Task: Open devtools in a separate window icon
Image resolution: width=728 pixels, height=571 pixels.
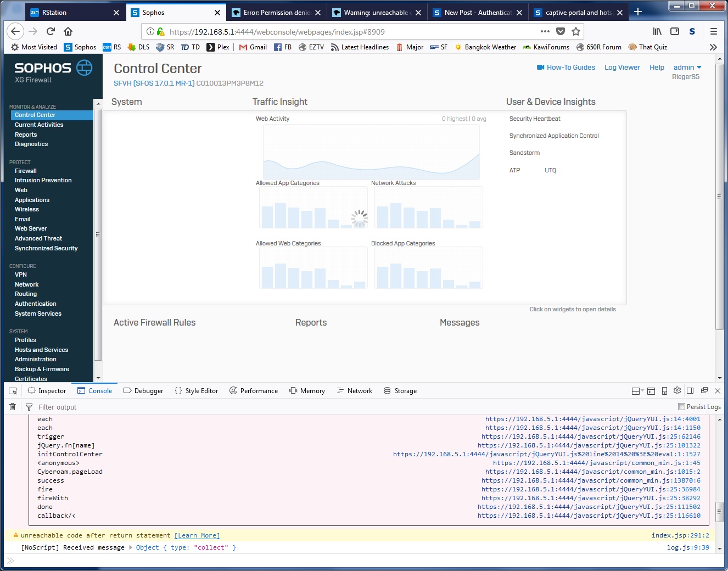Action: 704,391
